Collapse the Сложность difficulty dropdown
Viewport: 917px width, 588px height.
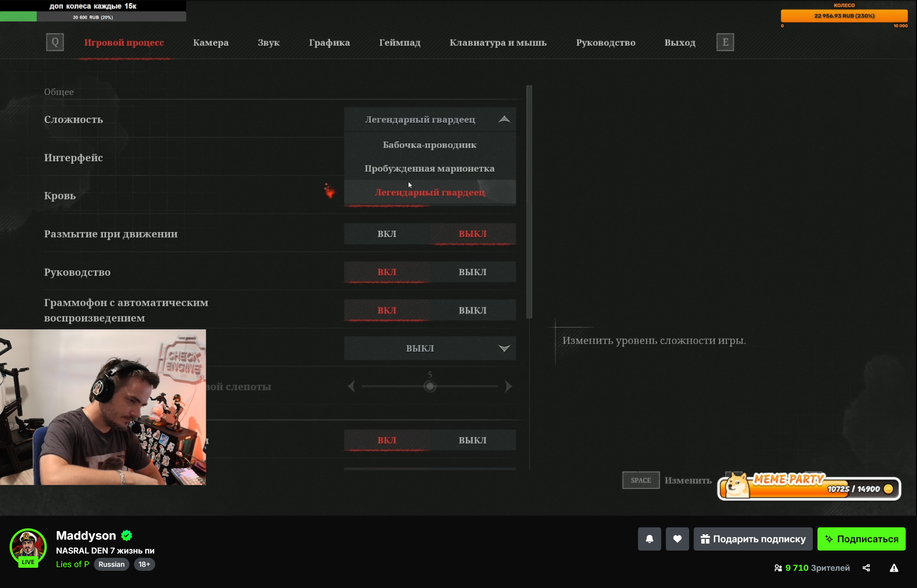[x=504, y=120]
